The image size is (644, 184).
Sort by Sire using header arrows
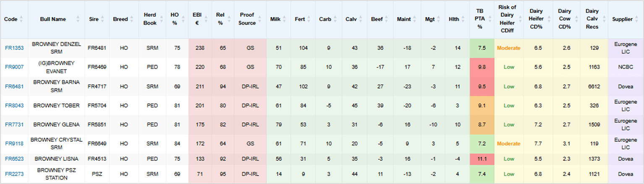(103, 19)
